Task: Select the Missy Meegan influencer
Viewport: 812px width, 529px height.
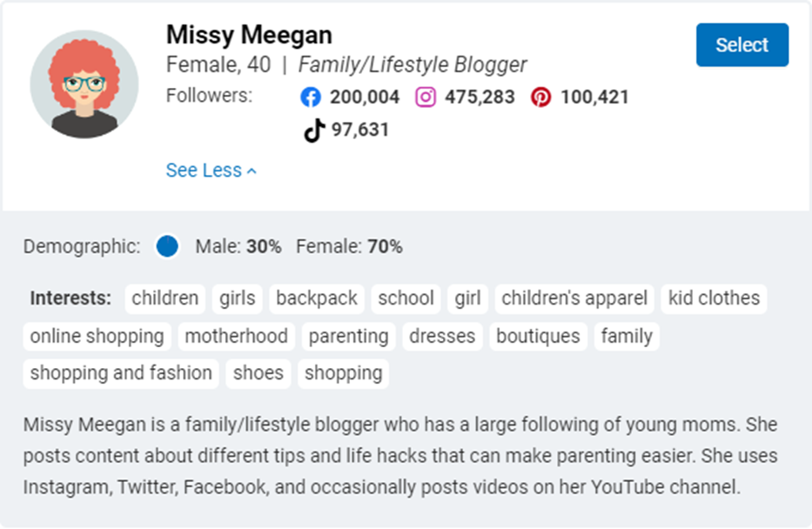Action: click(742, 44)
